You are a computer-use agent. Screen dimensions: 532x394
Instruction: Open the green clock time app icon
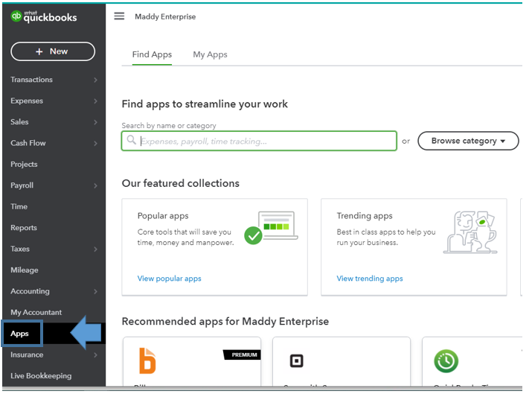[x=446, y=360]
